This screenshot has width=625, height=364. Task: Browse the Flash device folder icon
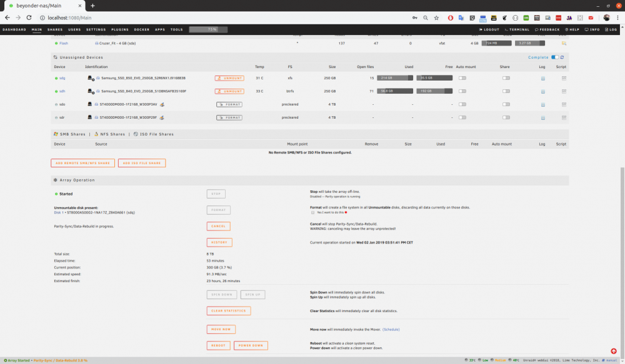pos(564,43)
